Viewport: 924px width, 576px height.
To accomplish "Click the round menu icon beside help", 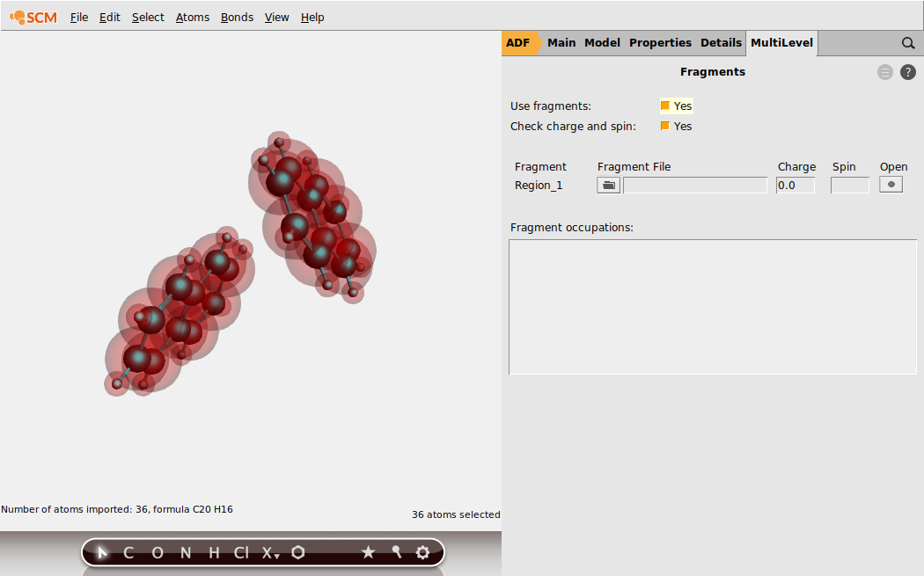I will pos(885,72).
